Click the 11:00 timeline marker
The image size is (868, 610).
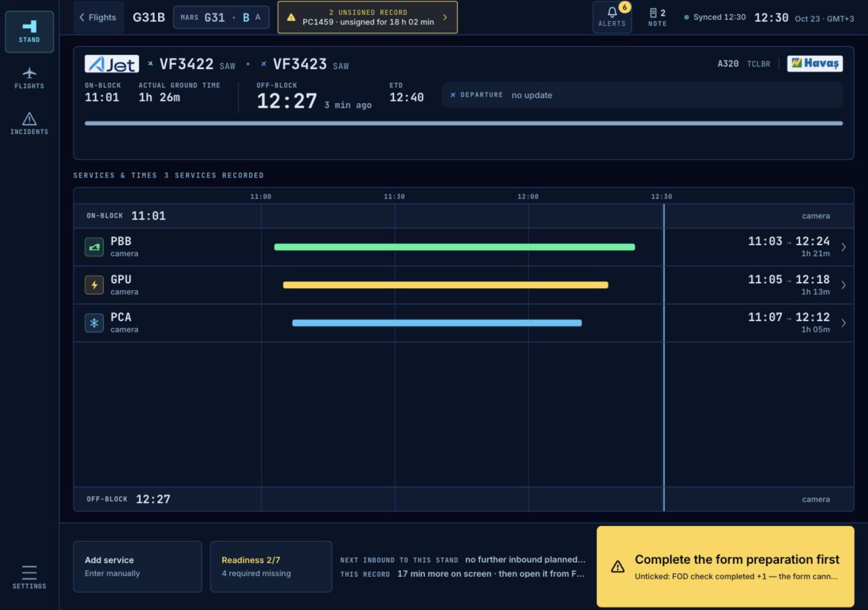pos(260,197)
